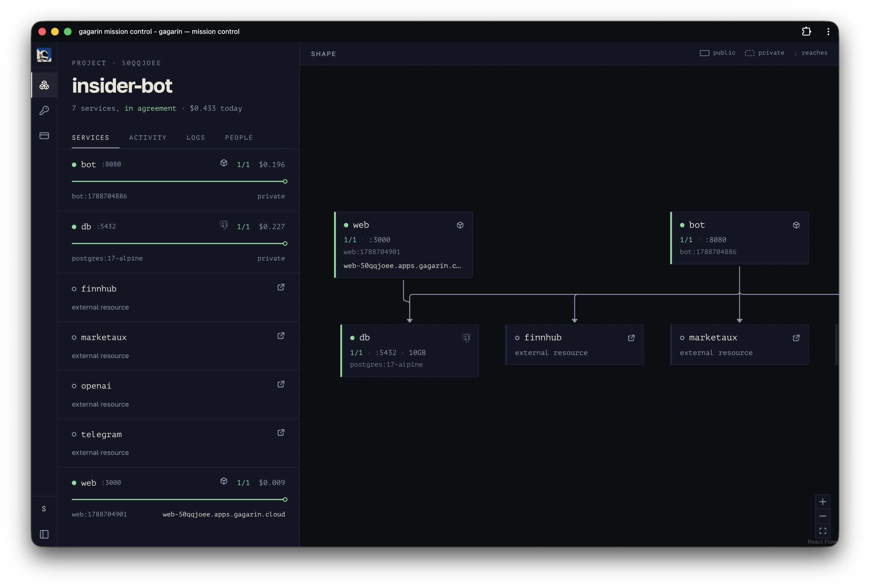Viewport: 870px width, 588px height.
Task: Open the three-dot window menu
Action: point(828,31)
